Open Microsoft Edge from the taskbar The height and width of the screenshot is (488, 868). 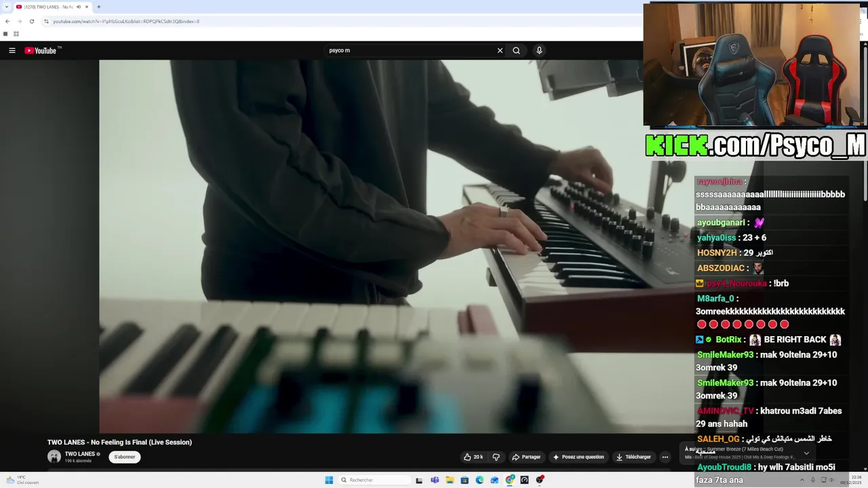(x=479, y=480)
